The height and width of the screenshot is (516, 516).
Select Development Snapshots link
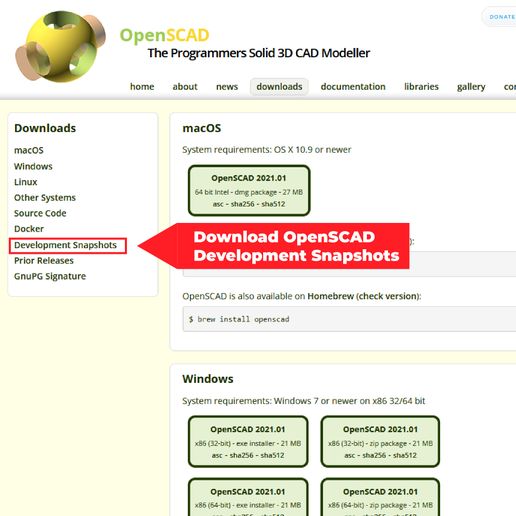click(x=65, y=245)
